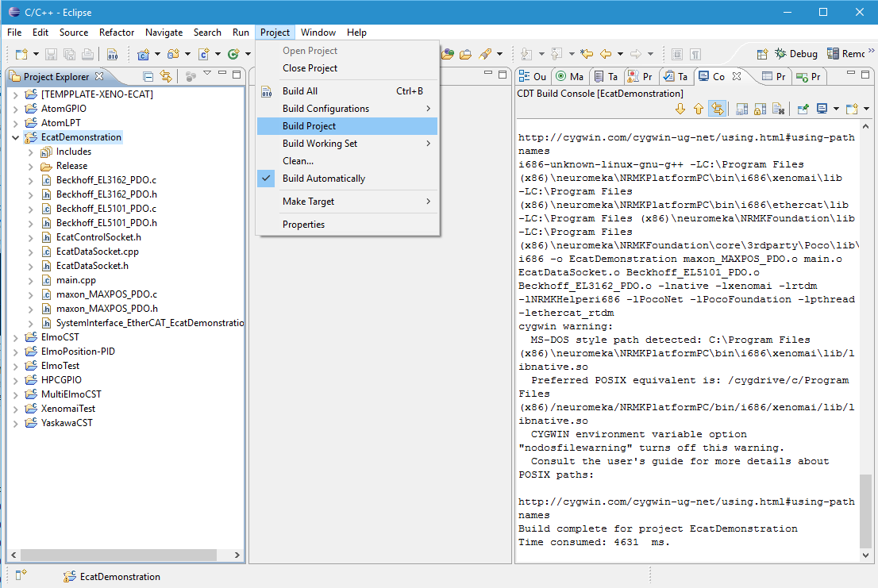Open the File menu
The height and width of the screenshot is (588, 878).
(x=14, y=33)
